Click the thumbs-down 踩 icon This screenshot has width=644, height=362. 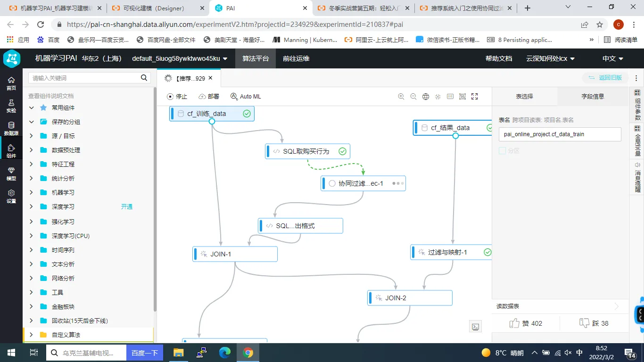tap(585, 323)
